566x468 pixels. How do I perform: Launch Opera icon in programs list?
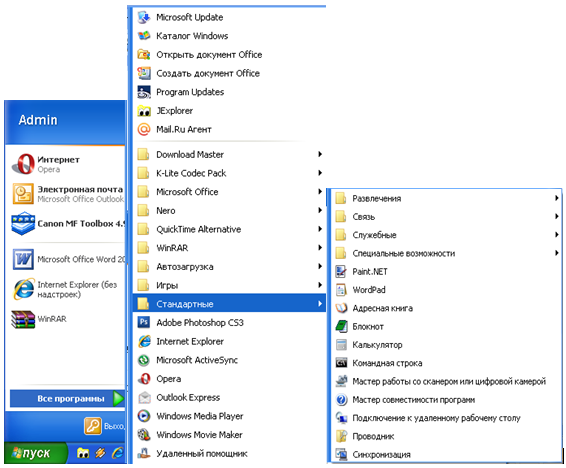coord(144,379)
